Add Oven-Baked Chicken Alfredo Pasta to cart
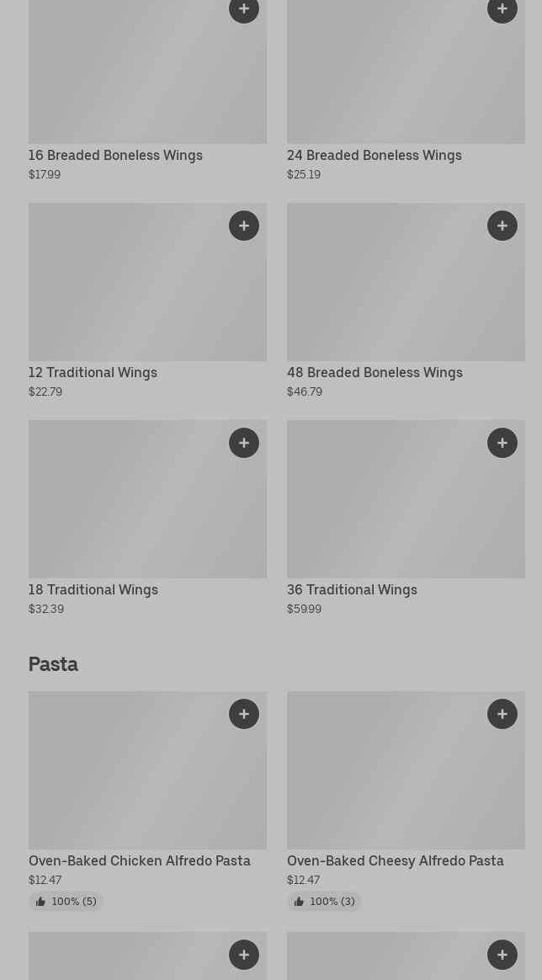The image size is (542, 980). coord(244,714)
